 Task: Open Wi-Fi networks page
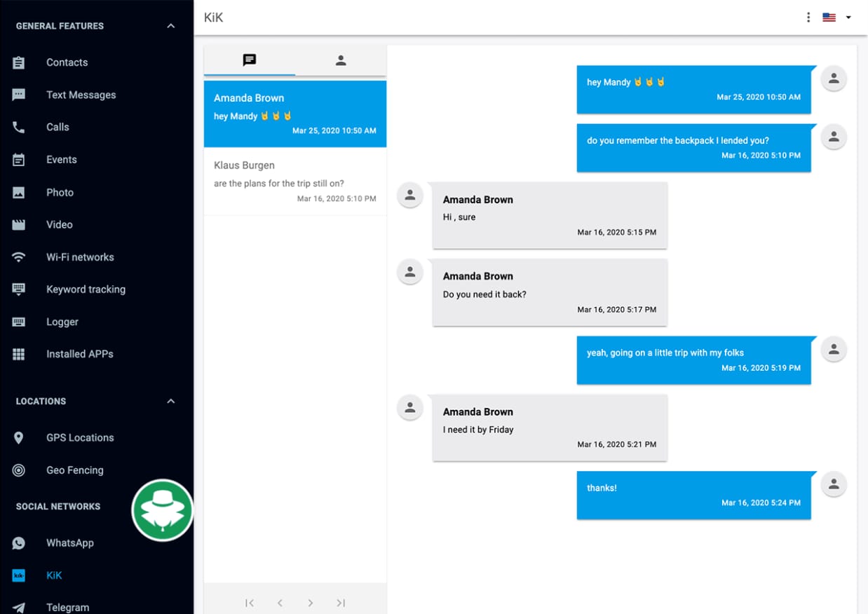[79, 257]
